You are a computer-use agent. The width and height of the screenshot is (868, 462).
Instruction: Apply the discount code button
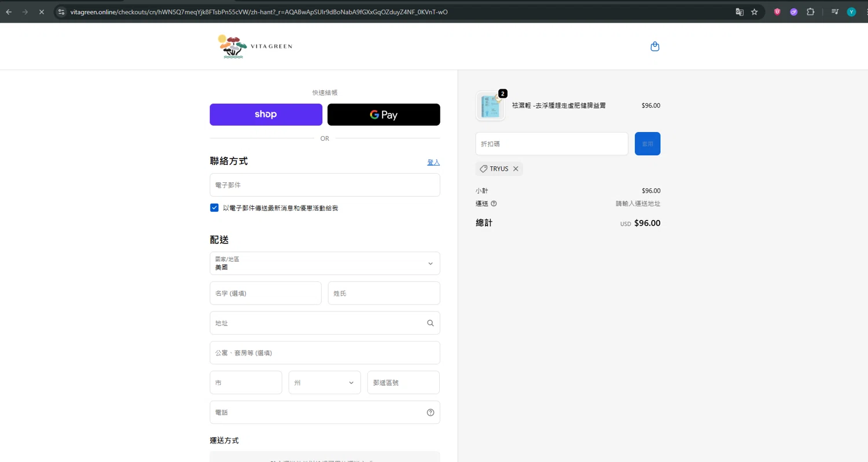648,144
